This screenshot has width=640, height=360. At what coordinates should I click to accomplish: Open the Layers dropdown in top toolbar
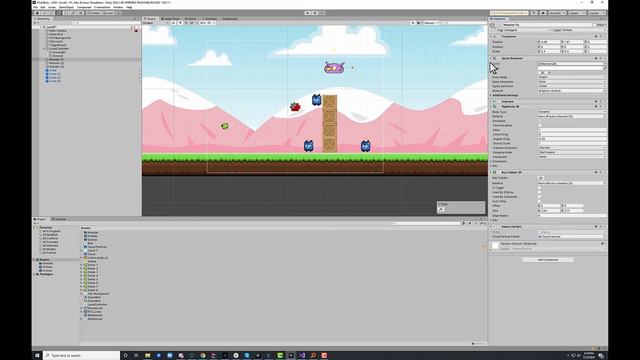coord(576,13)
